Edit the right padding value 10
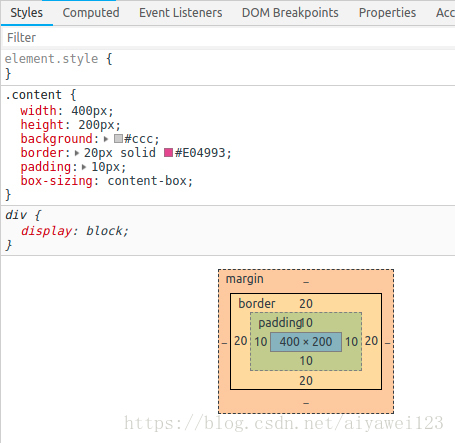The height and width of the screenshot is (443, 455). coord(351,342)
